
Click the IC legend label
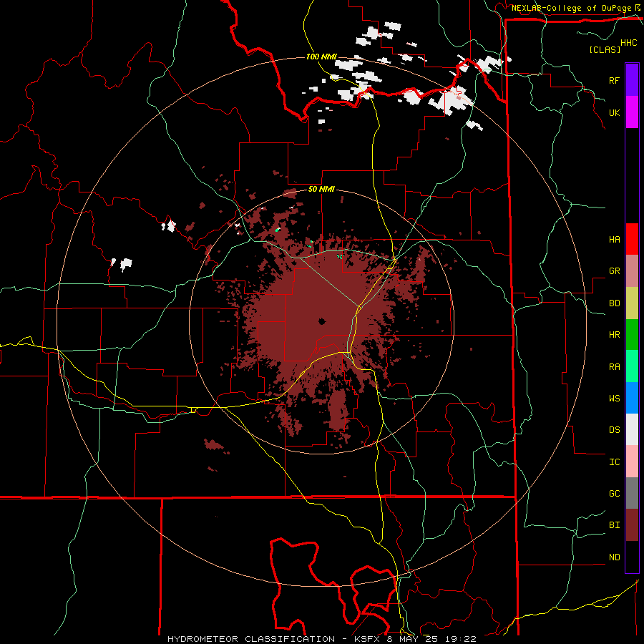614,462
